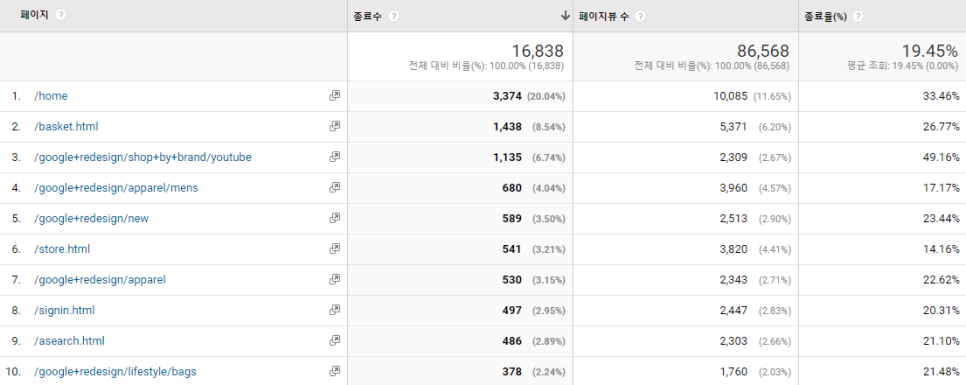Select average exit rate 19.45%
Screen dimensions: 966x385
coord(931,51)
